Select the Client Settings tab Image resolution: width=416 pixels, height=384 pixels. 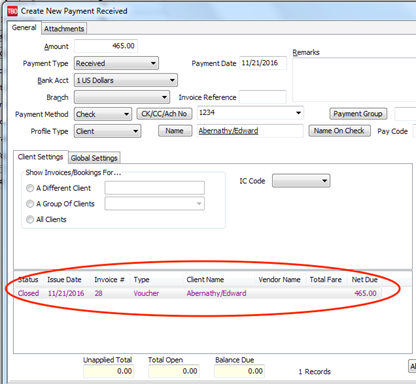coord(41,157)
